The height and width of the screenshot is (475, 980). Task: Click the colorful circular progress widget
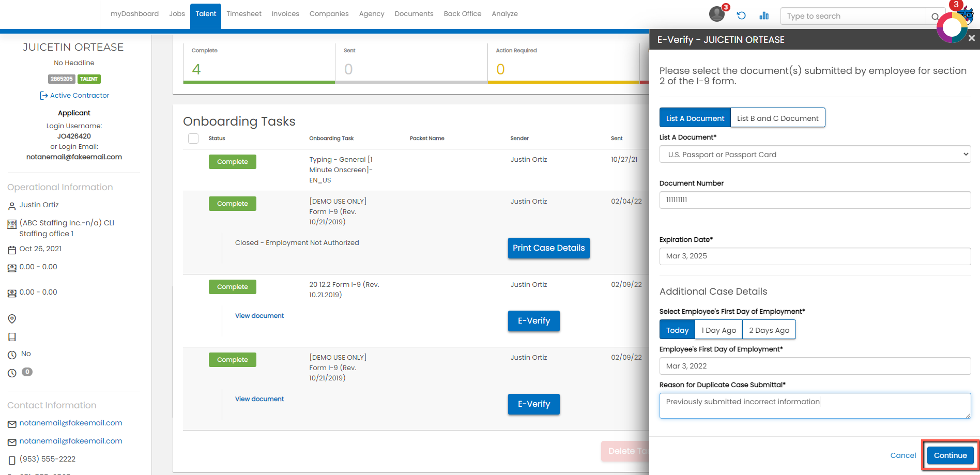952,27
